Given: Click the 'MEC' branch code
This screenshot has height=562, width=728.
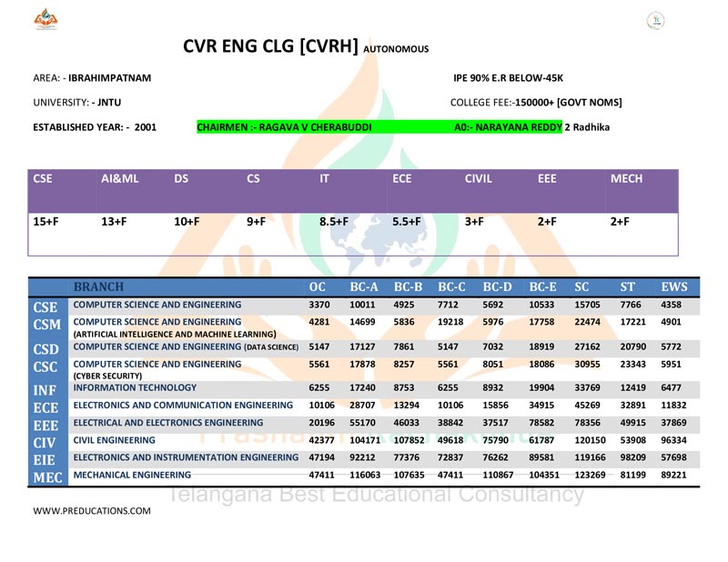Looking at the screenshot, I should tap(48, 477).
